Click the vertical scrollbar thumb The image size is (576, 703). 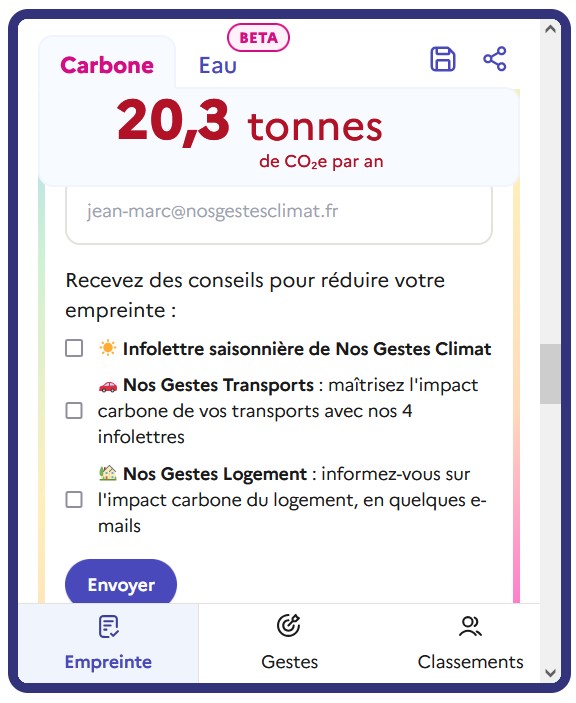tap(550, 374)
